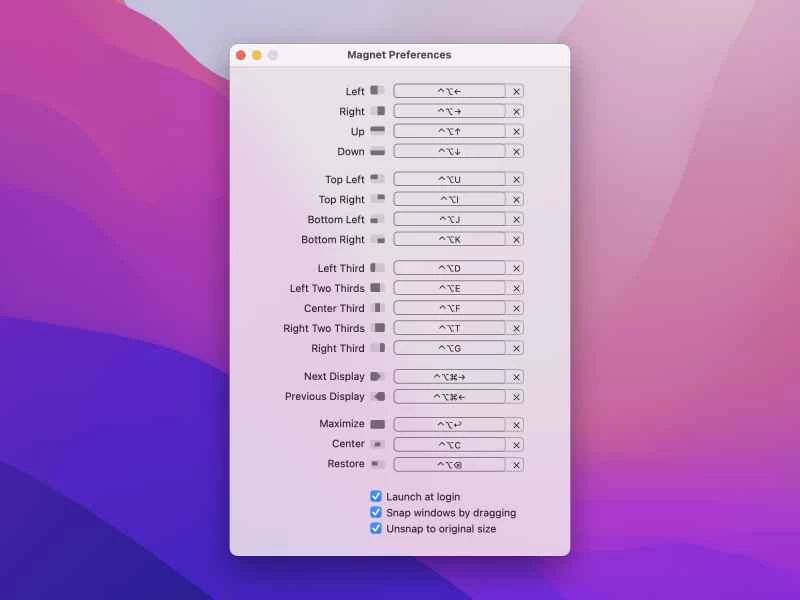Click the Left Third shortcut field
This screenshot has height=600, width=800.
[x=449, y=267]
